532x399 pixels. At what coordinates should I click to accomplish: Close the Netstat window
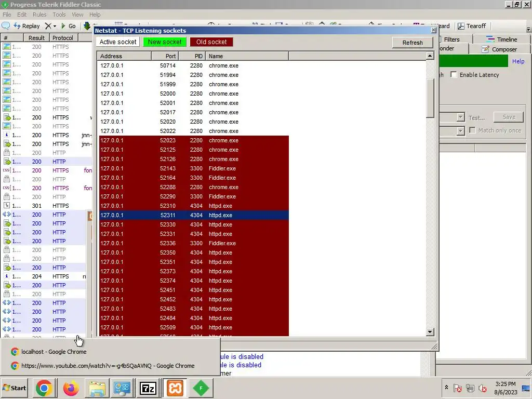click(x=433, y=30)
